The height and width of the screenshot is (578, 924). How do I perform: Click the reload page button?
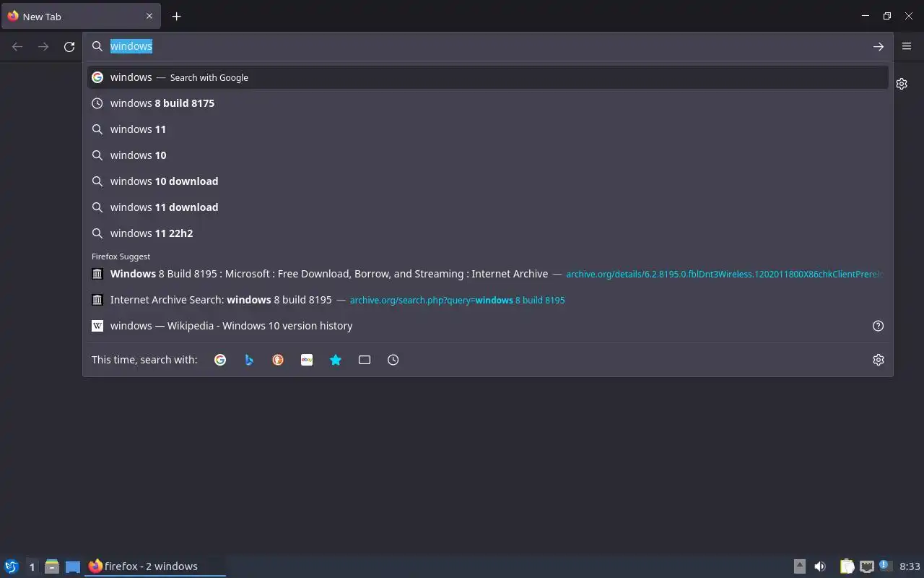pyautogui.click(x=69, y=47)
